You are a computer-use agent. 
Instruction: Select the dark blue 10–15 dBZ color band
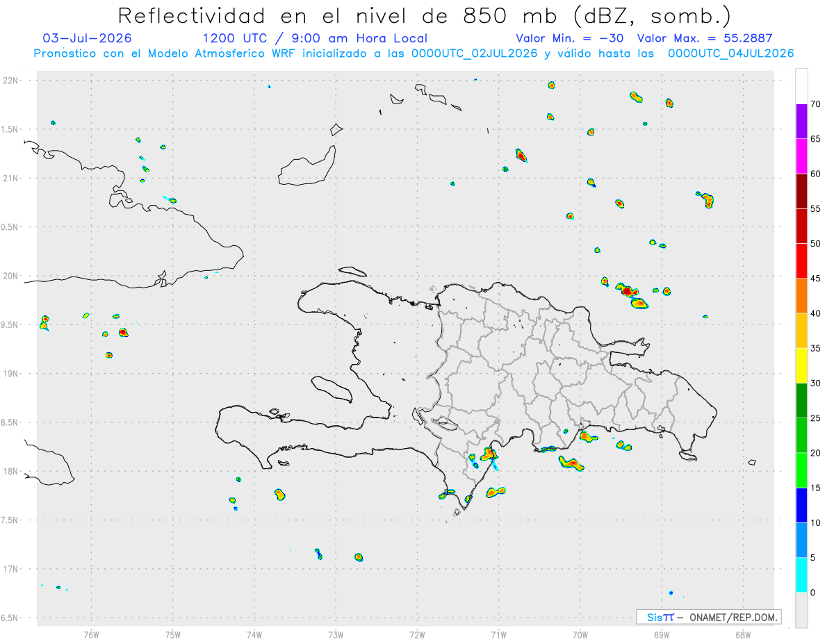click(801, 505)
